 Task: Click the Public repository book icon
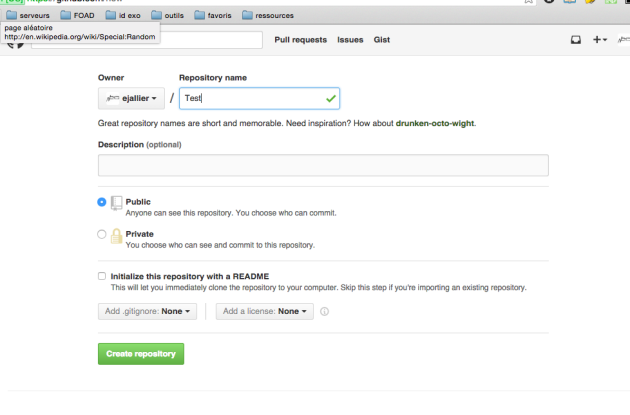(x=117, y=203)
